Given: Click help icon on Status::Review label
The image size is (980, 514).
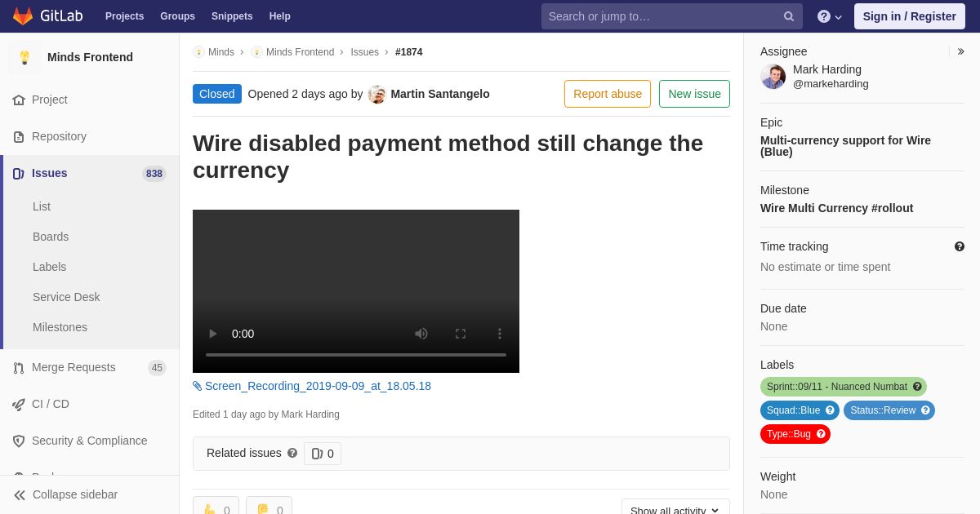Looking at the screenshot, I should point(925,410).
